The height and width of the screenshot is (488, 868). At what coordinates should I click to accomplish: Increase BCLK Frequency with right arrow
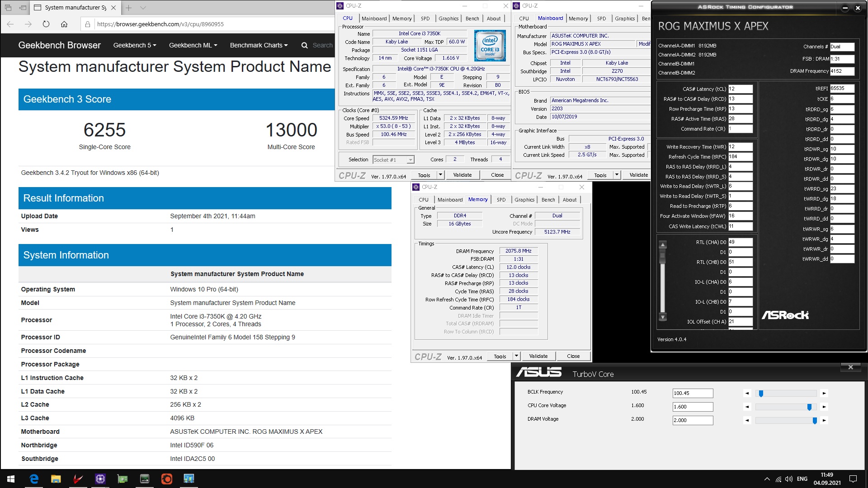click(824, 394)
